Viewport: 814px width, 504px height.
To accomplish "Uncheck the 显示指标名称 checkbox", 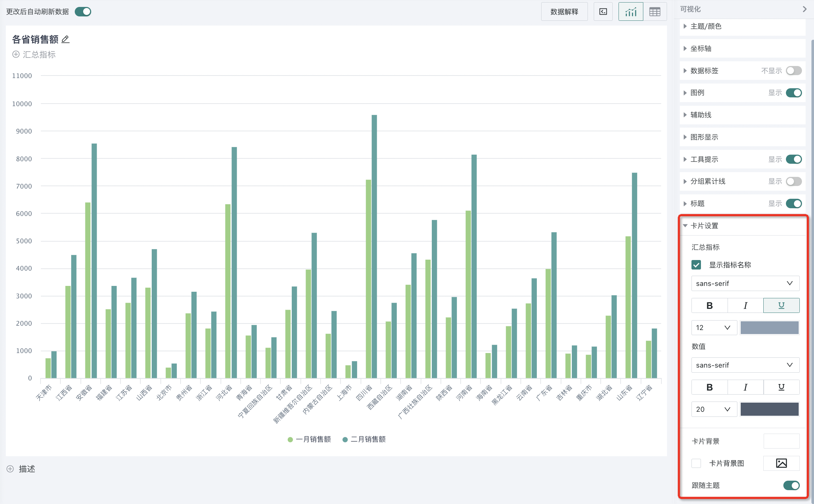I will (x=696, y=265).
